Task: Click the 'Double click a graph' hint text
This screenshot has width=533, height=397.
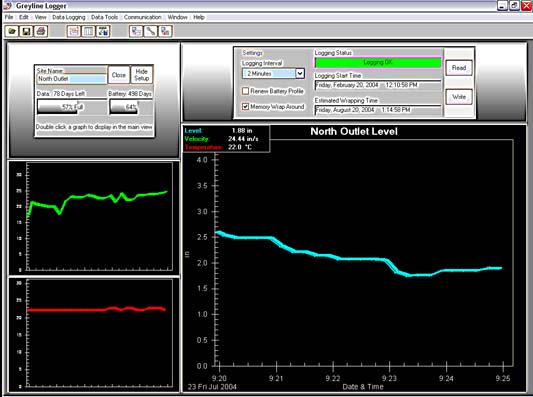Action: pos(94,127)
